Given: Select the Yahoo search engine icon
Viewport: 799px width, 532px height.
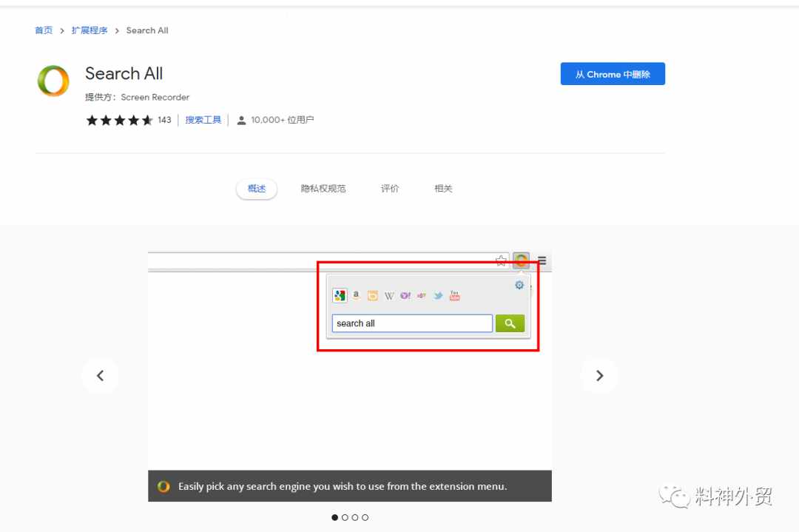Looking at the screenshot, I should coord(405,295).
